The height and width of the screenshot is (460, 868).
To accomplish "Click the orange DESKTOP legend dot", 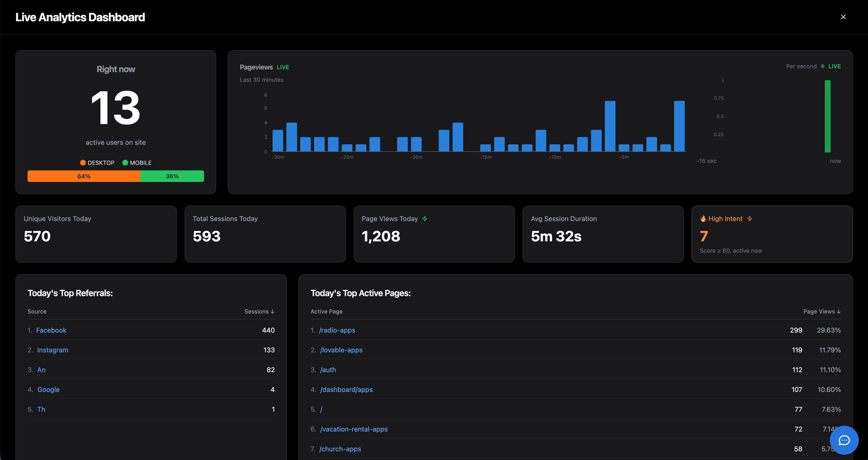I will click(x=83, y=162).
